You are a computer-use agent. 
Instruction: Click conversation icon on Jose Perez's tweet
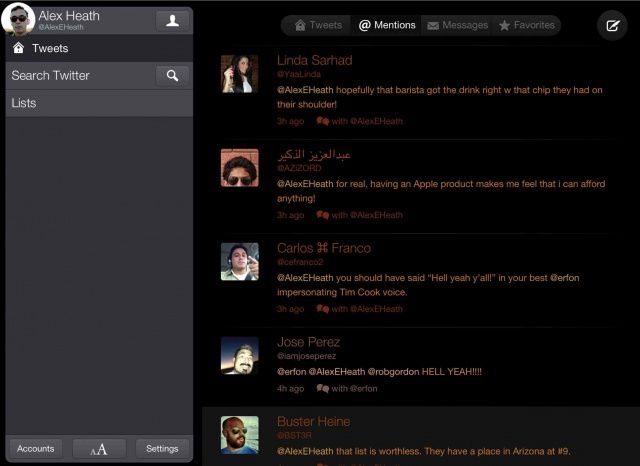[x=322, y=388]
